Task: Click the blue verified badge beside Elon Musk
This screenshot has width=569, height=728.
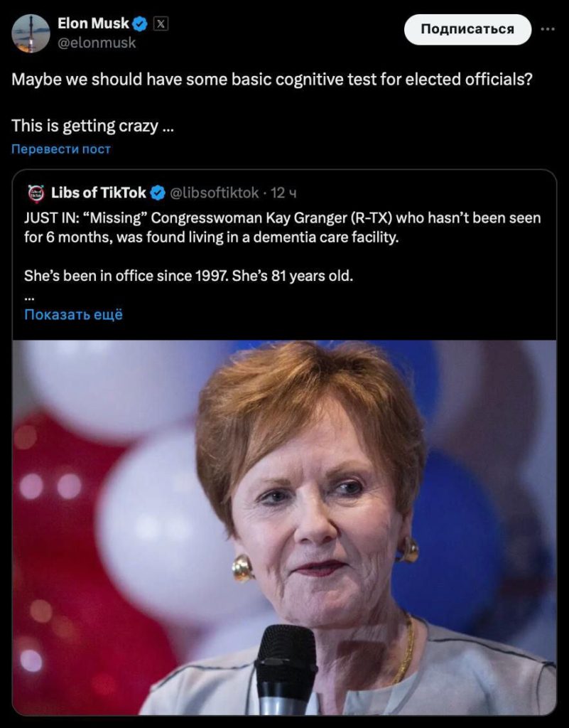Action: (x=141, y=24)
